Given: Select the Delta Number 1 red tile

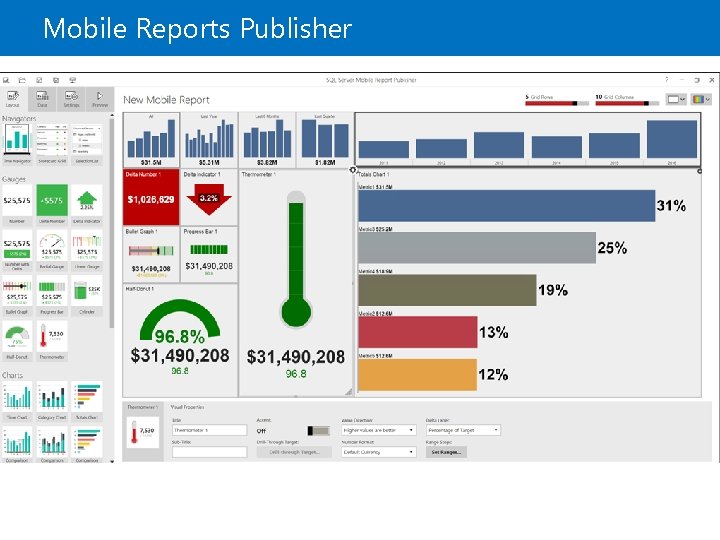Looking at the screenshot, I should 151,197.
